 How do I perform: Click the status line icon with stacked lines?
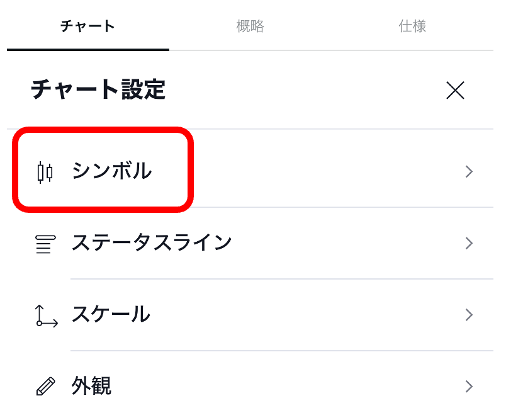tap(45, 244)
